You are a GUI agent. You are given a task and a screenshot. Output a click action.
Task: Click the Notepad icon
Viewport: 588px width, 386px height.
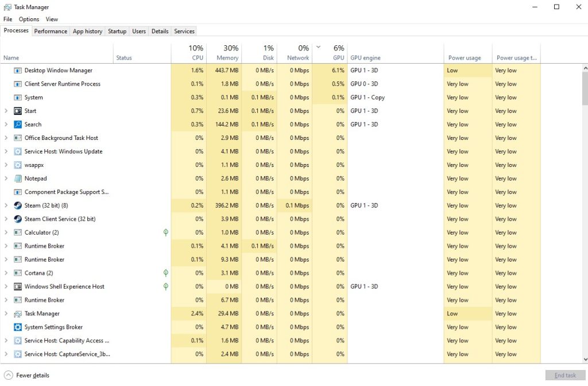(18, 178)
